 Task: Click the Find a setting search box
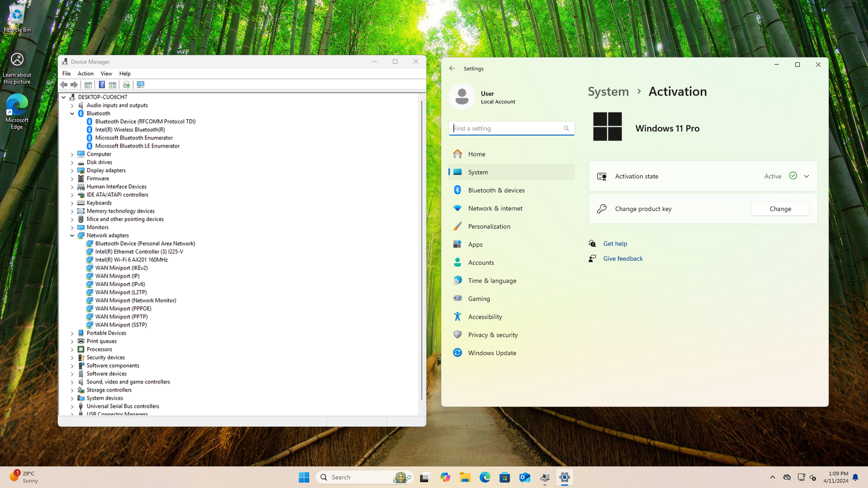point(512,129)
